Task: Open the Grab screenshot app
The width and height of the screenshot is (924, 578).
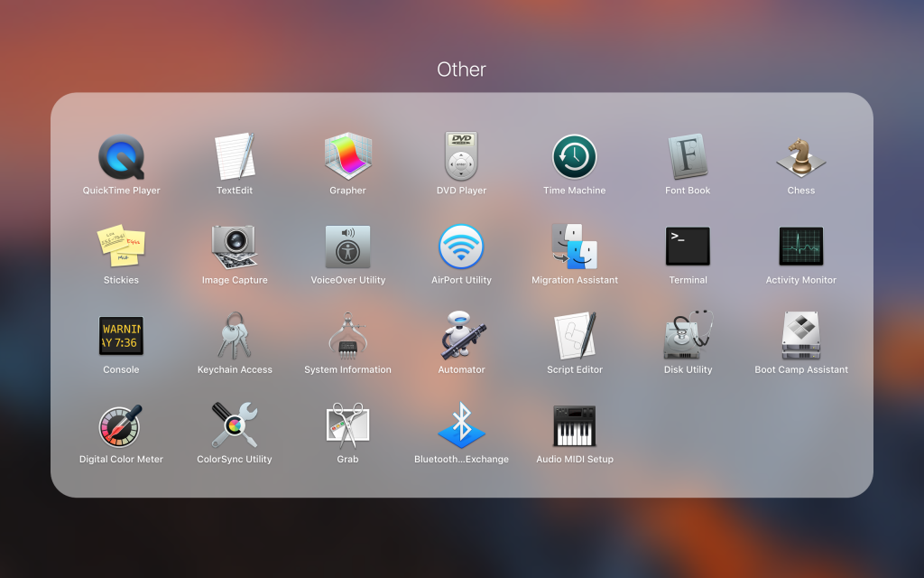Action: tap(347, 425)
